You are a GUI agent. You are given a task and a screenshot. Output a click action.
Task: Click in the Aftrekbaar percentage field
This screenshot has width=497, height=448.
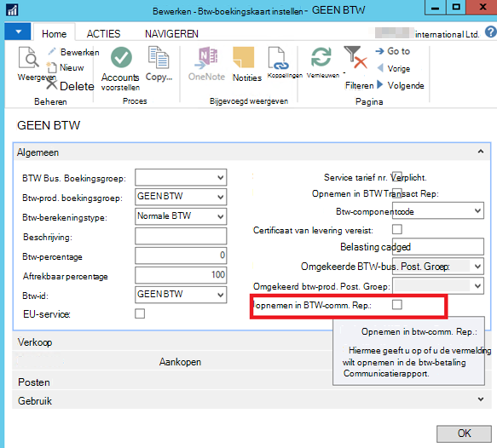[181, 275]
